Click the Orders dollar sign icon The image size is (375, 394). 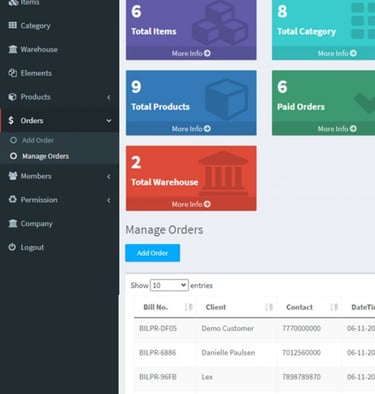tap(11, 120)
